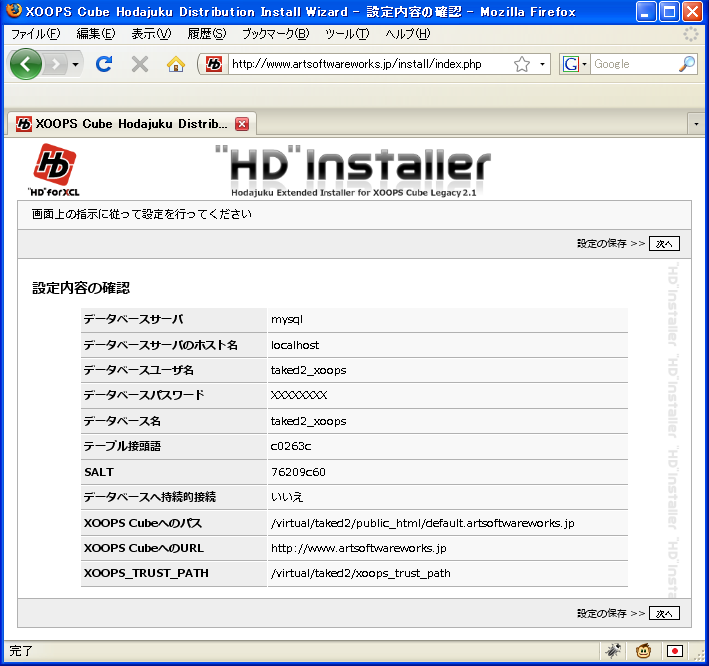Screen dimensions: 709x666
Task: Click the URL value http://www.artsoftwareworks.jp
Action: (x=359, y=548)
